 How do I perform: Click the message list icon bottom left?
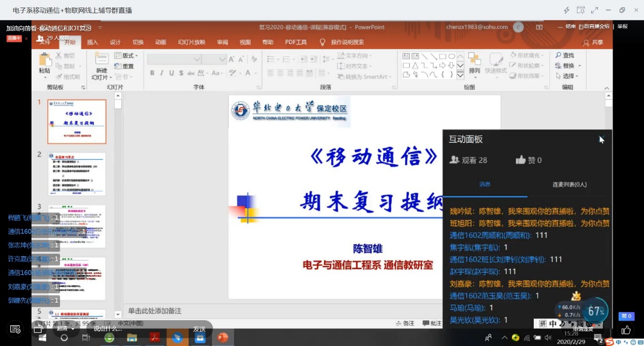click(x=15, y=329)
